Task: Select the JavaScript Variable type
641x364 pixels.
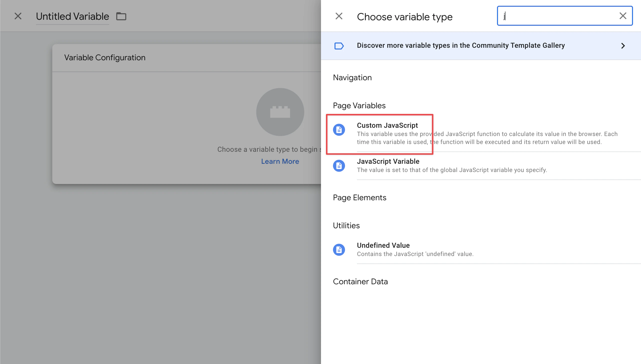Action: point(388,161)
